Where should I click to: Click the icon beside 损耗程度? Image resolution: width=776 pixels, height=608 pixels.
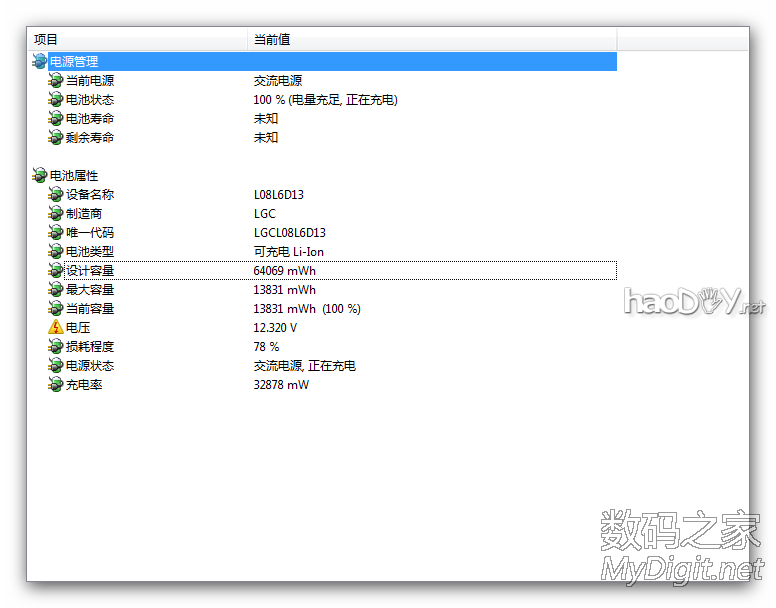coord(55,347)
